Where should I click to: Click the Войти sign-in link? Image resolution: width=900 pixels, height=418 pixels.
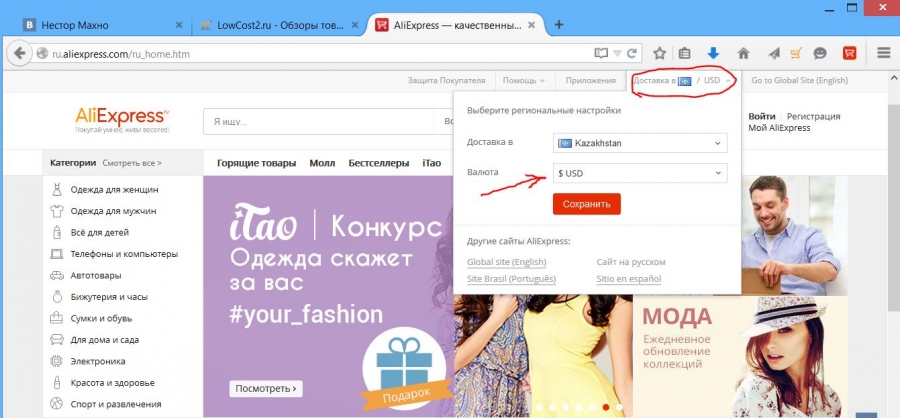pos(762,117)
